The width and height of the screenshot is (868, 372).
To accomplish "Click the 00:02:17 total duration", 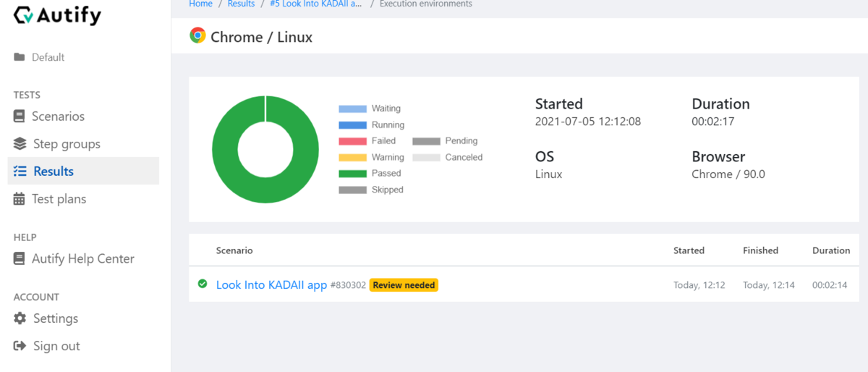I will click(x=713, y=122).
